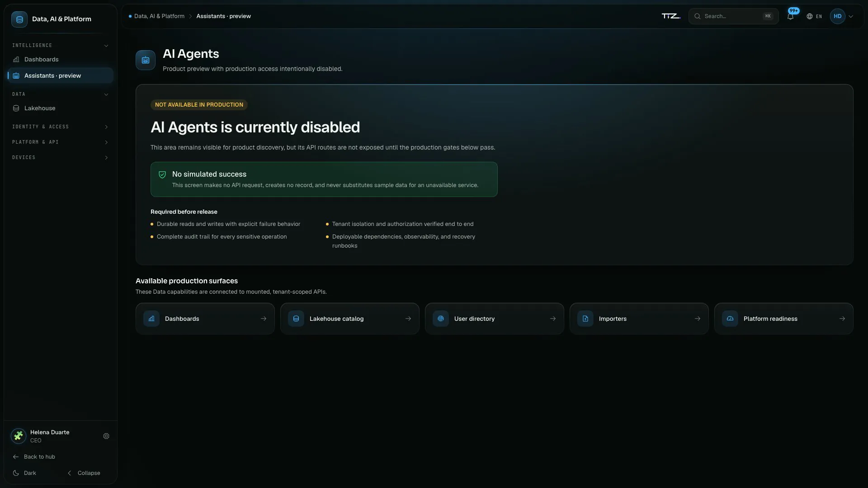Click Helena Duarte's puzzle avatar
Viewport: 868px width, 488px height.
pos(19,436)
